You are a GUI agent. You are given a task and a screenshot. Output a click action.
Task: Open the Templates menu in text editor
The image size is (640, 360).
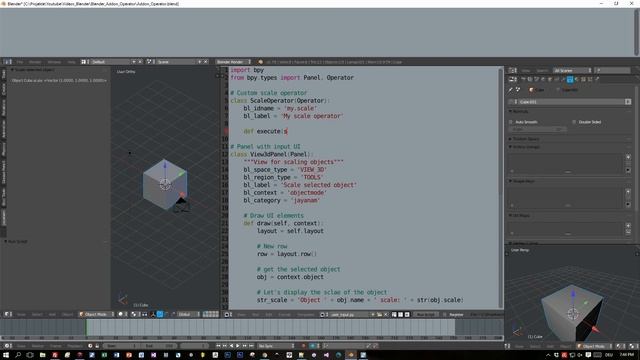306,315
